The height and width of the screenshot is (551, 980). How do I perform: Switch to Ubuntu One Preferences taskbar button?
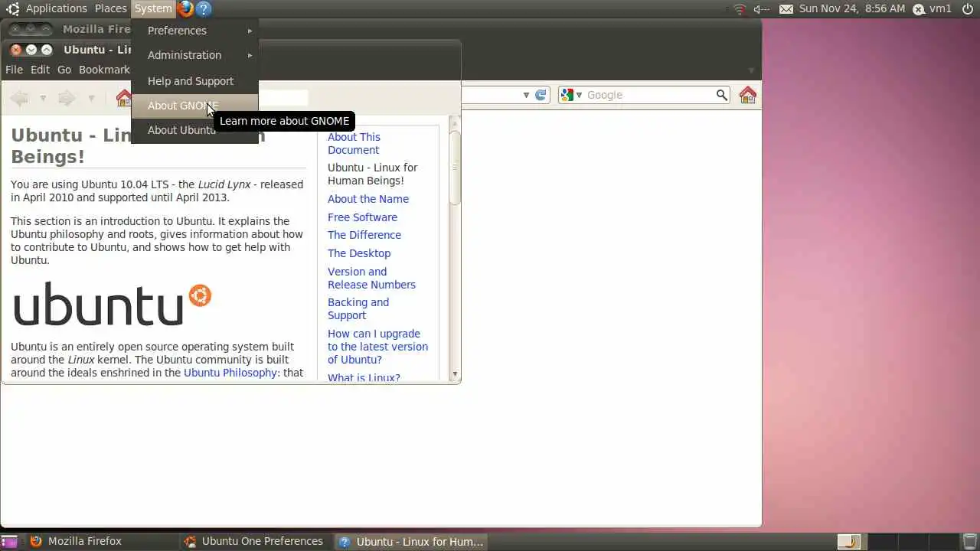pos(256,541)
